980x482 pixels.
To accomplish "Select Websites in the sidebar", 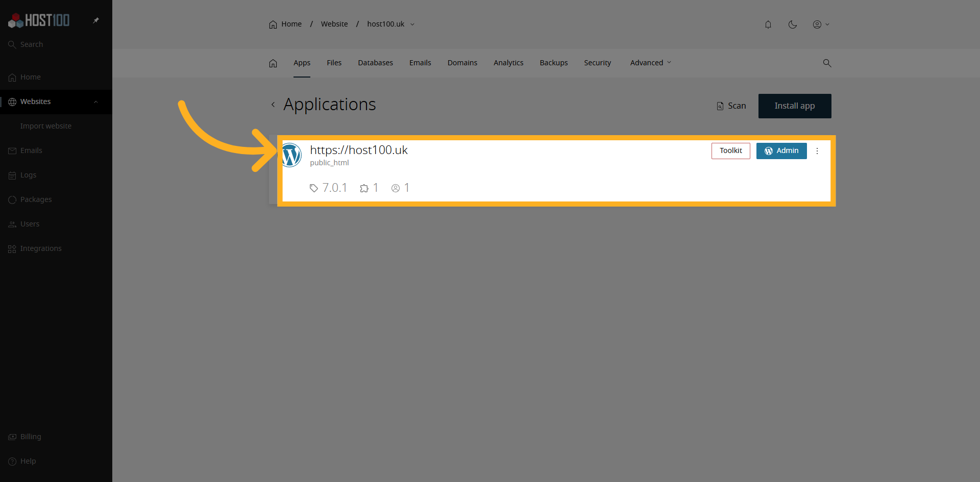I will (36, 102).
